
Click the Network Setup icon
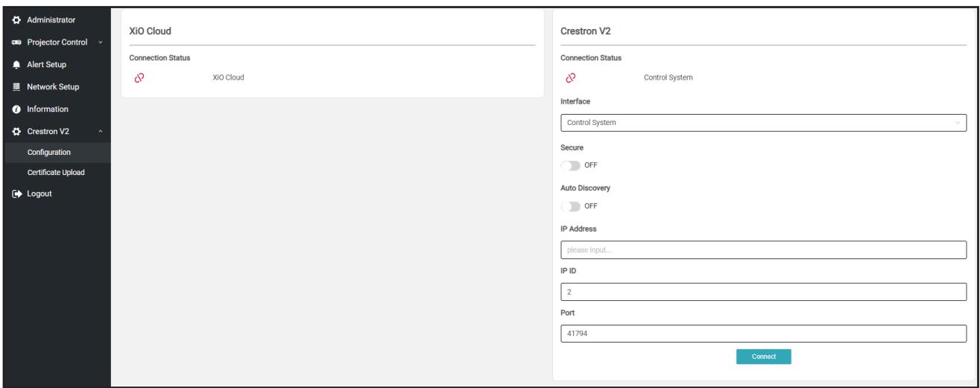(x=15, y=86)
